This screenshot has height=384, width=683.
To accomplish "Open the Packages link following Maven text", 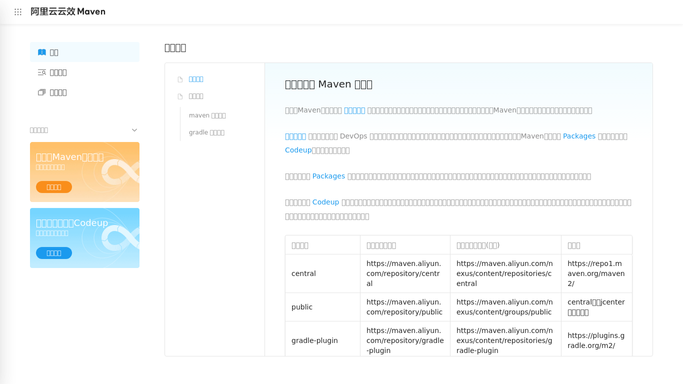I will (579, 136).
